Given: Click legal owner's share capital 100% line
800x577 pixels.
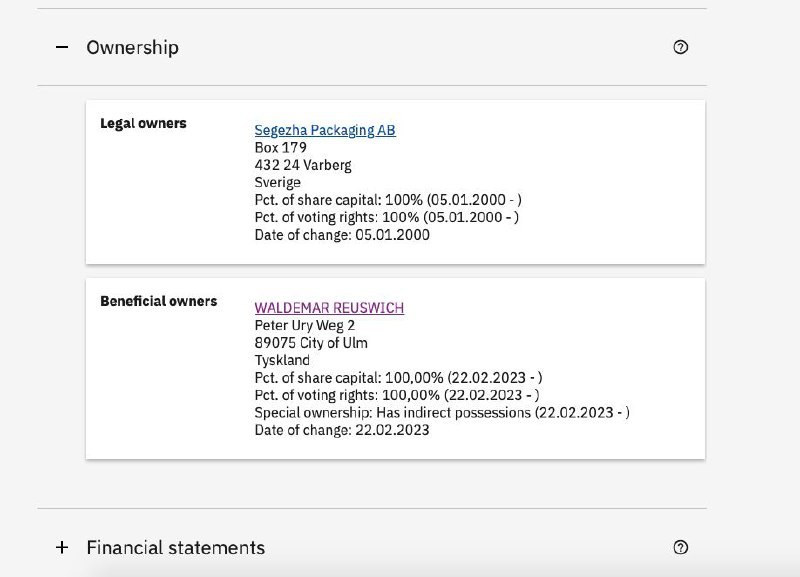Looking at the screenshot, I should (x=388, y=200).
